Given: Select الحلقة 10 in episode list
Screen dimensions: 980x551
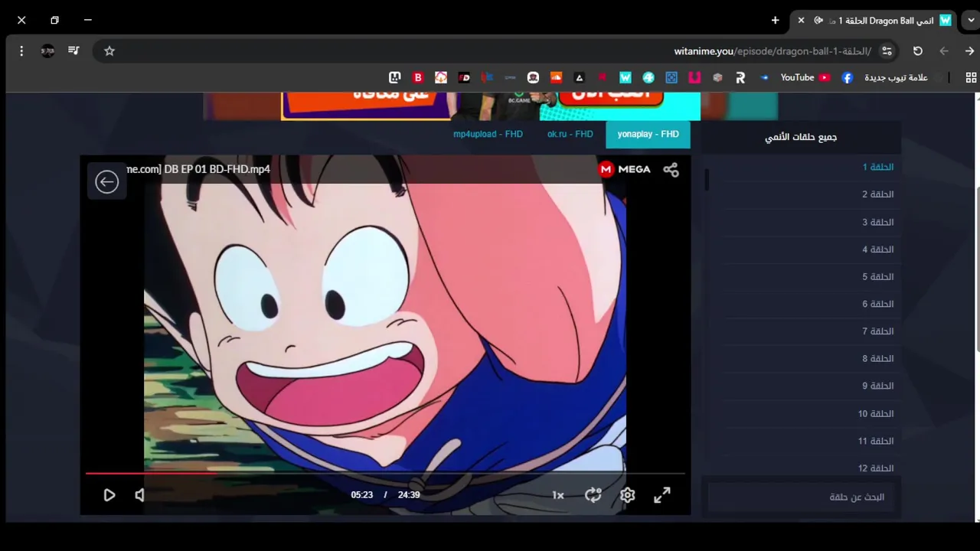Looking at the screenshot, I should 876,413.
